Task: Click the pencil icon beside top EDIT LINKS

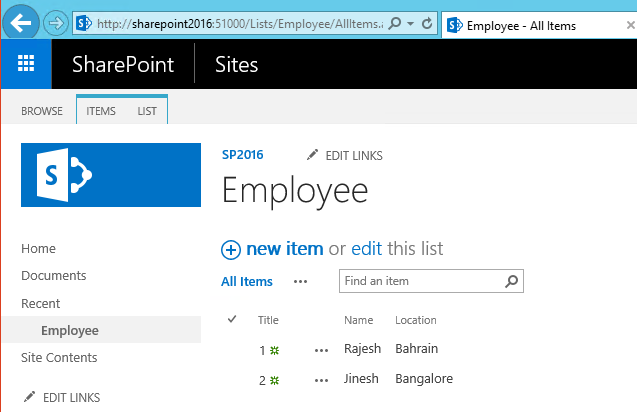Action: [312, 155]
